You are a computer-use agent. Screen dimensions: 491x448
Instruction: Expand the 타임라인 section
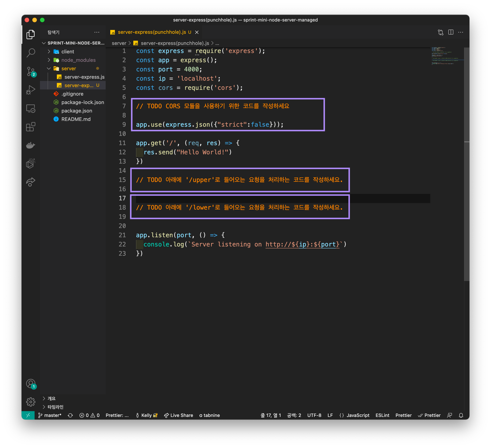coord(55,407)
